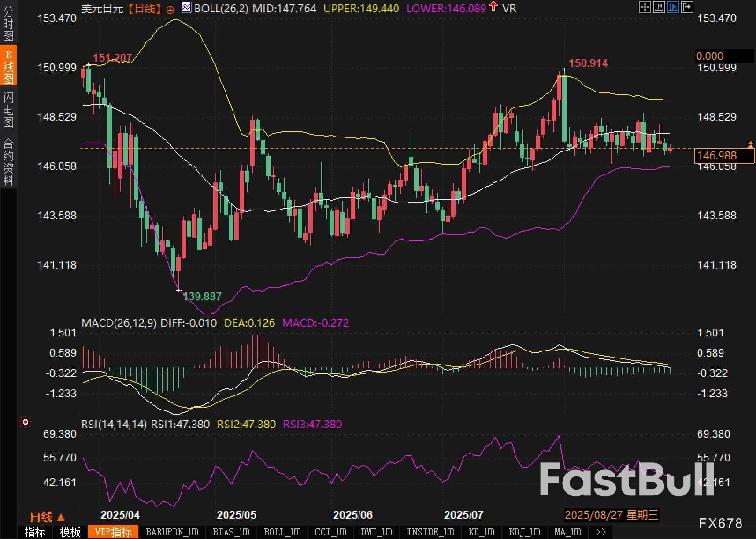This screenshot has width=756, height=539.
Task: Click the orange arrow above price label 146.988
Action: tap(750, 144)
